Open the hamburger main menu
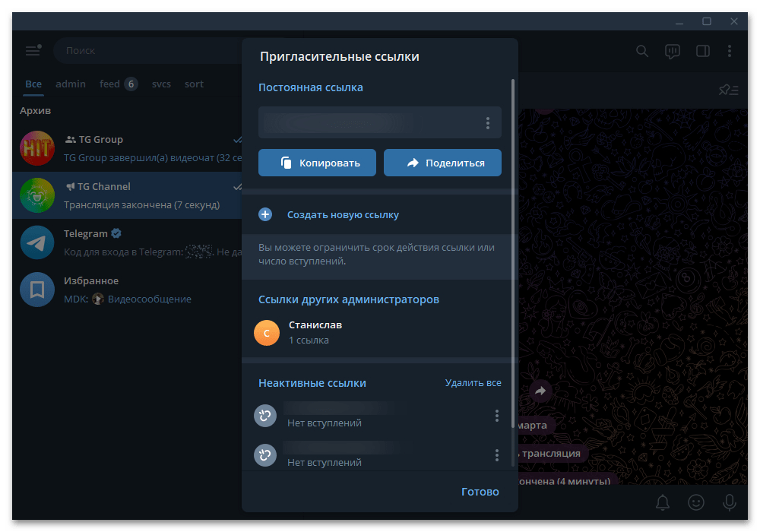 click(x=33, y=50)
